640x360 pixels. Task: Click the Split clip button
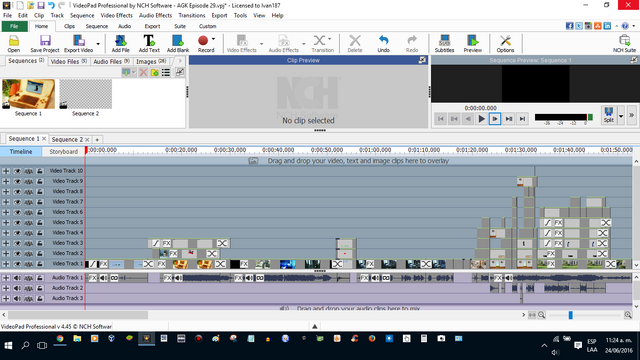609,116
